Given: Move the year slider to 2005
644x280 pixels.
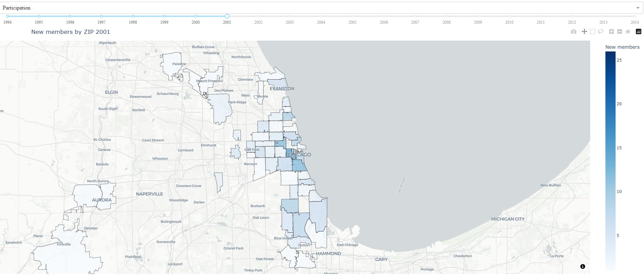Looking at the screenshot, I should tap(352, 16).
